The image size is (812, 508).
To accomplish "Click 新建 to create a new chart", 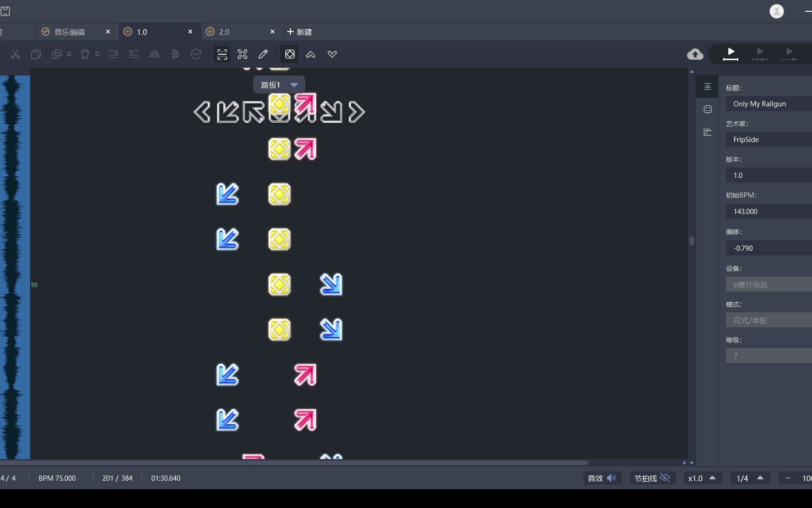I will [x=300, y=32].
